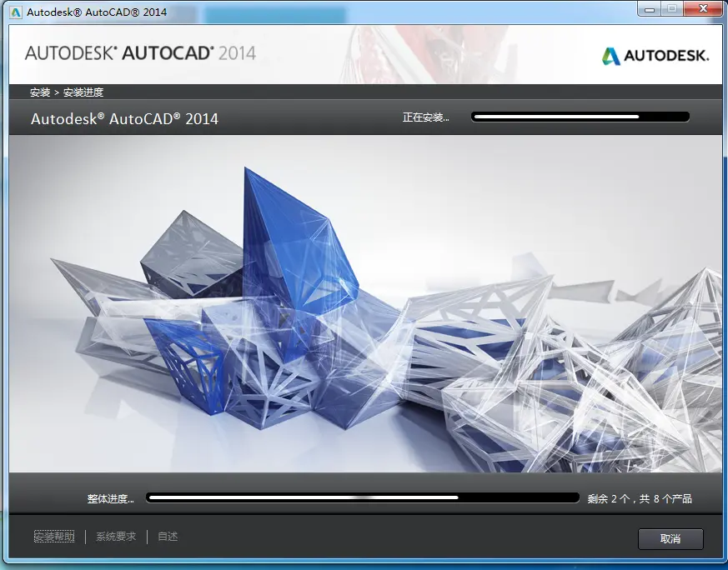Close the AutoCAD 2014 installer window
The height and width of the screenshot is (570, 728).
(x=703, y=9)
